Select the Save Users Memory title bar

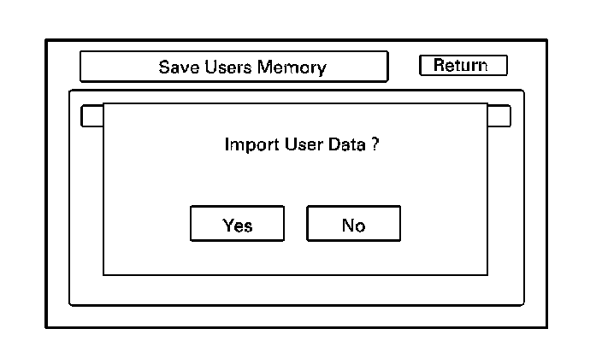point(233,67)
